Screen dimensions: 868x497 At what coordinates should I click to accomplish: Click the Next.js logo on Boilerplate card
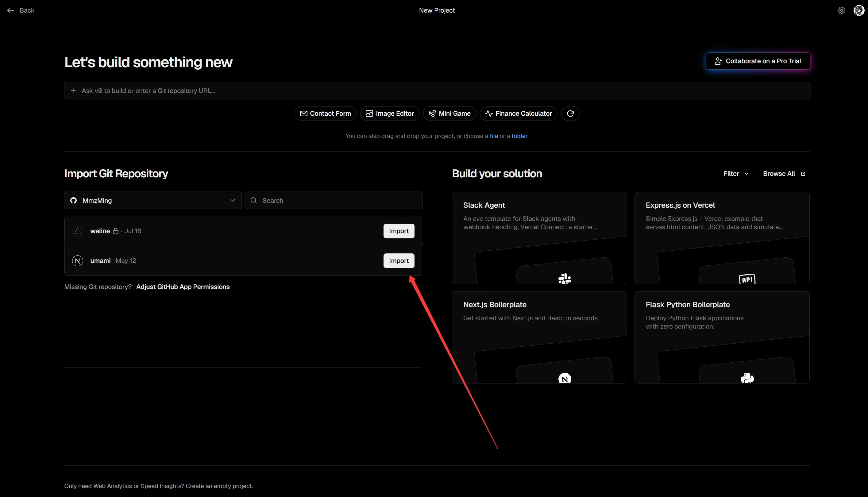[565, 378]
